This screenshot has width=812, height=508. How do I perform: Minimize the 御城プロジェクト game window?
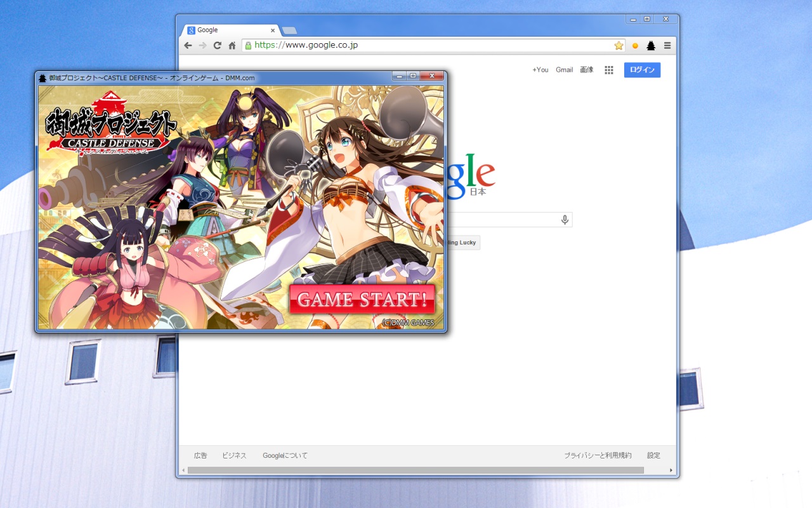pos(399,76)
